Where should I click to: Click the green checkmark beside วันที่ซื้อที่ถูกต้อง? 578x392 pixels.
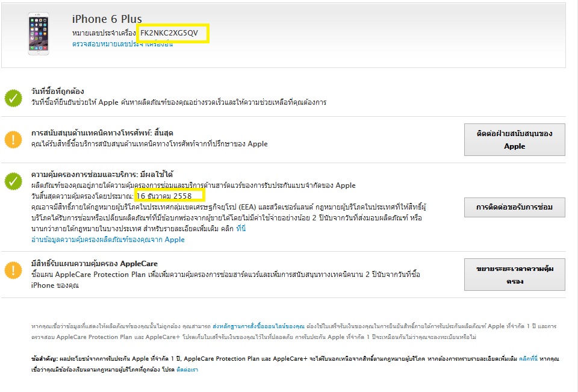click(13, 98)
